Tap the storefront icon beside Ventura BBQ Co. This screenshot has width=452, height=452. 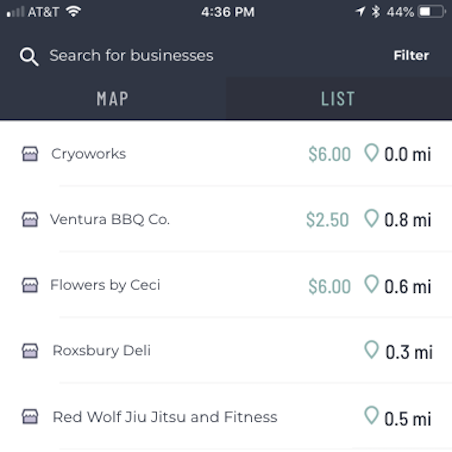(x=30, y=220)
